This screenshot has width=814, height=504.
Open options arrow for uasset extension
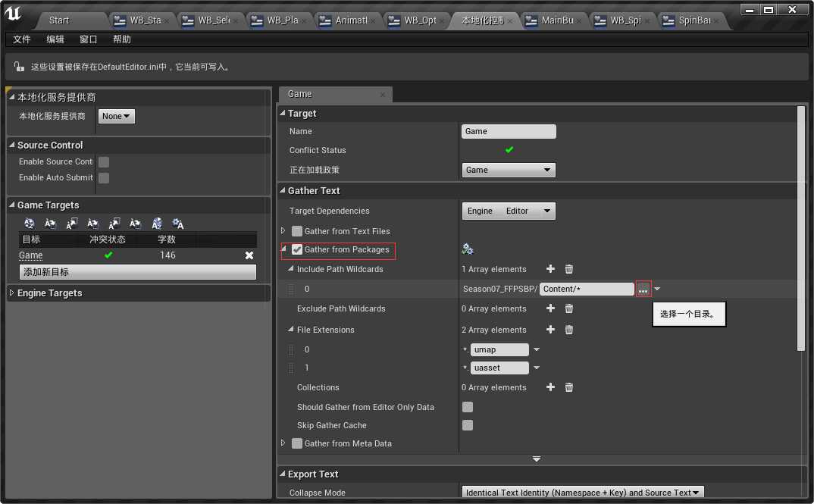pyautogui.click(x=537, y=368)
